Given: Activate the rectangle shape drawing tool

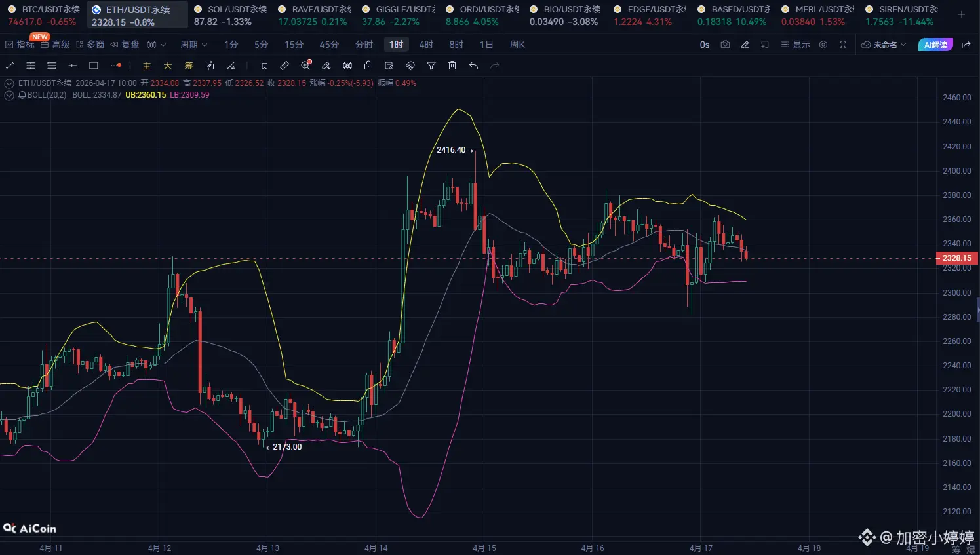Looking at the screenshot, I should coord(94,66).
